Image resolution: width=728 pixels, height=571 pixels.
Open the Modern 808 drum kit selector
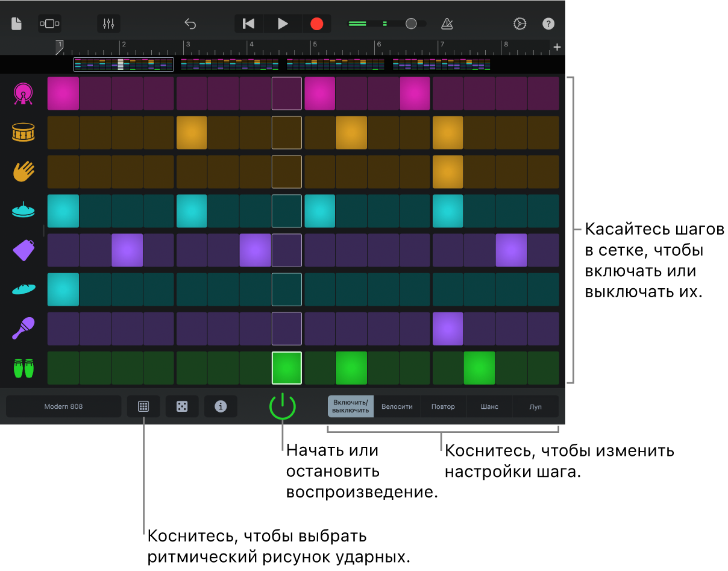coord(64,406)
